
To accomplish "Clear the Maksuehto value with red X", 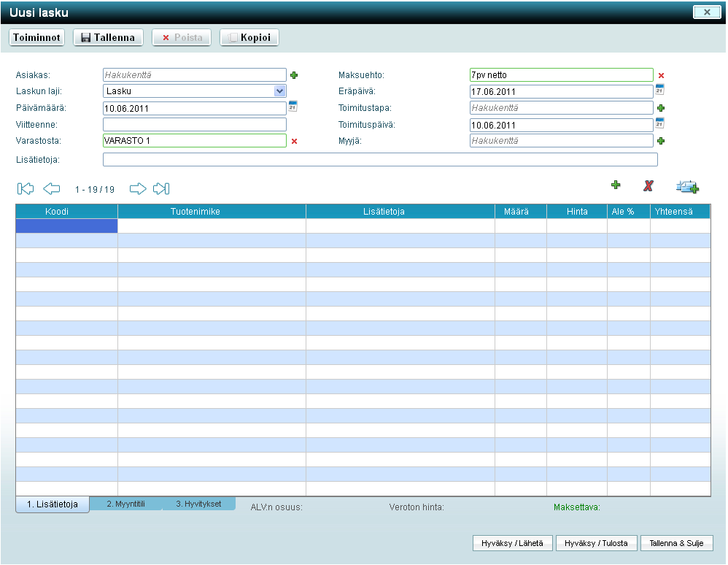I will pos(661,75).
